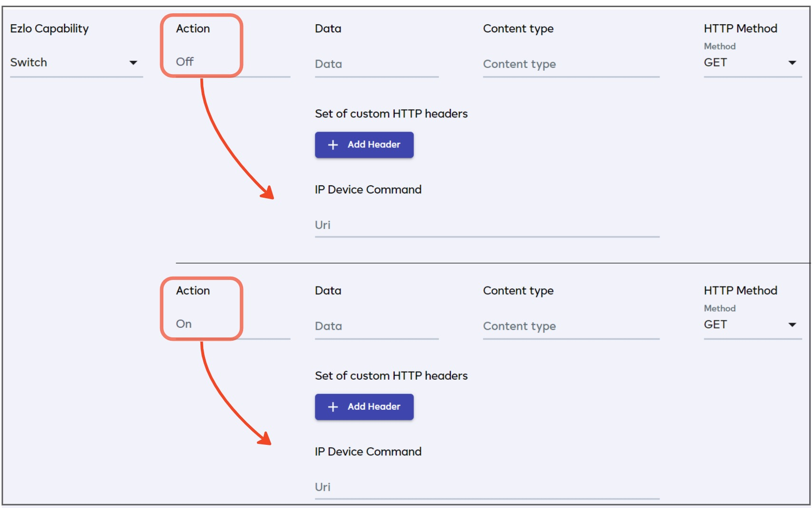
Task: Click the Switch capability value
Action: tap(29, 63)
